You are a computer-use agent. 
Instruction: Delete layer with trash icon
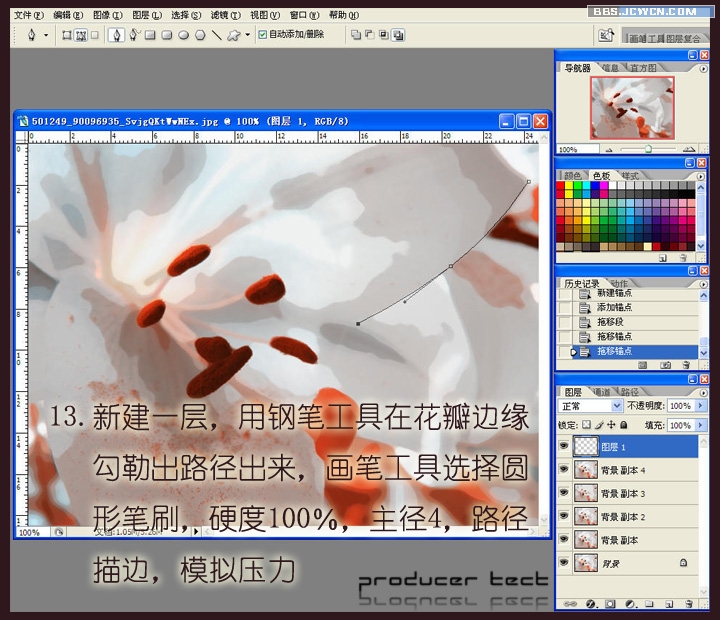(x=688, y=603)
